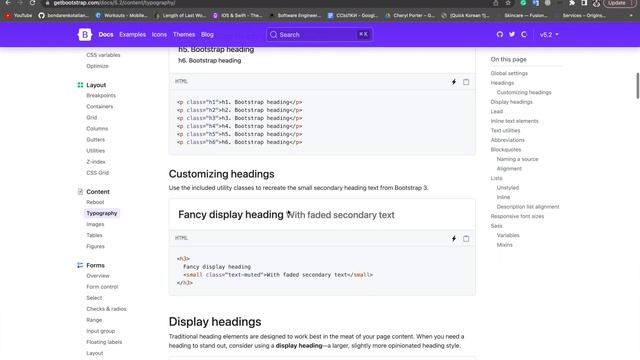
Task: Bookmark the page with the star icon
Action: point(508,3)
